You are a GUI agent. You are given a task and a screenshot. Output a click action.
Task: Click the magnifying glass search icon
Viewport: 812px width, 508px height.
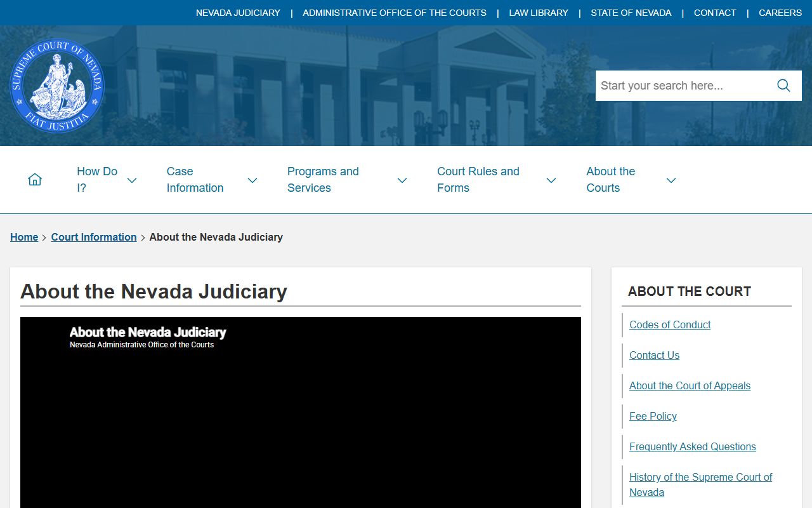pos(783,86)
